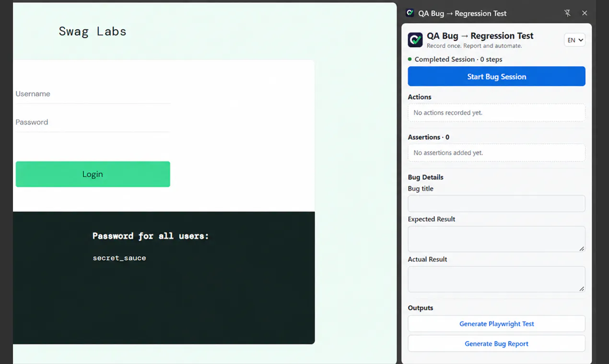
Task: Click 'Password for all users:' heading
Action: [x=151, y=236]
